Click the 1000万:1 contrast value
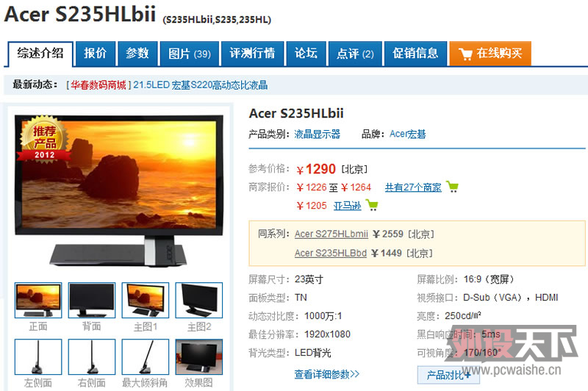588x391 pixels. point(323,316)
